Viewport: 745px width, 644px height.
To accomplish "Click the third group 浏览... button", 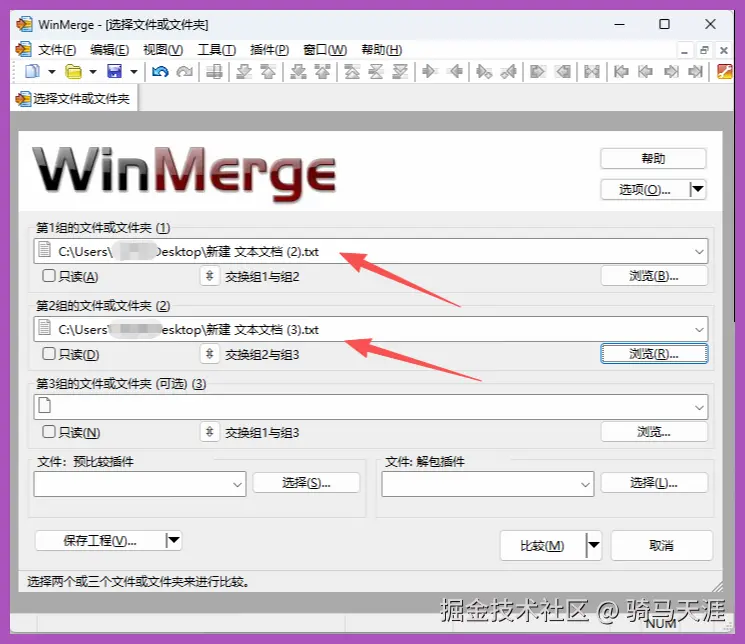I will coord(654,432).
